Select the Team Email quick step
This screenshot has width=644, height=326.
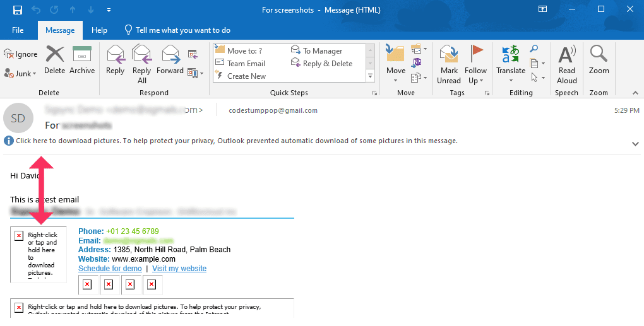pos(246,64)
